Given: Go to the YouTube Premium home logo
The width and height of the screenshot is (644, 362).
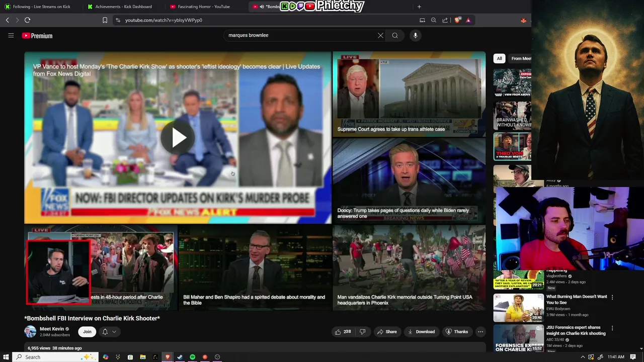Looking at the screenshot, I should point(37,36).
